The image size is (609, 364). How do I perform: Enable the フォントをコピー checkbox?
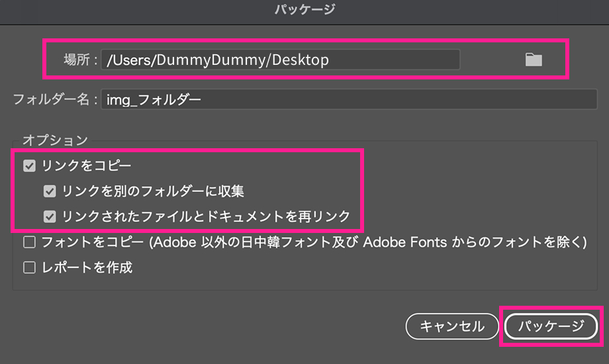coord(29,242)
